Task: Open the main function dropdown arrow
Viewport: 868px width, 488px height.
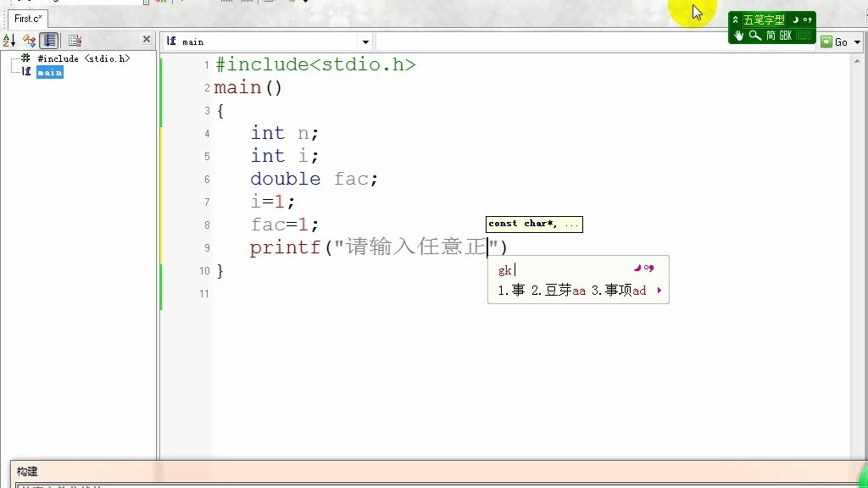Action: (365, 42)
